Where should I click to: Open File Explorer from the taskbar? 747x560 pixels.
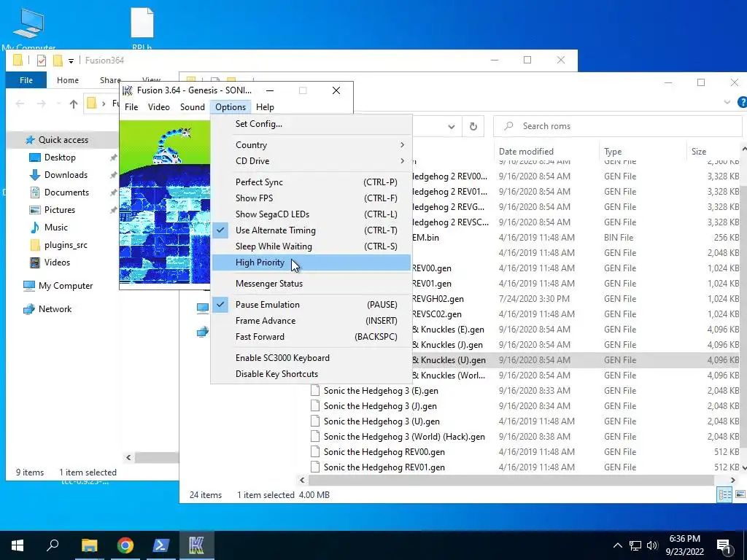(89, 545)
